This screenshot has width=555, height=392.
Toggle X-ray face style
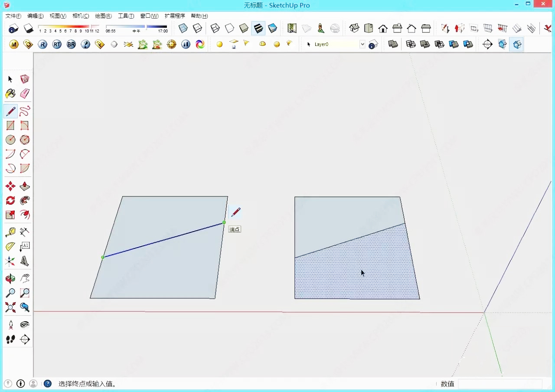183,29
